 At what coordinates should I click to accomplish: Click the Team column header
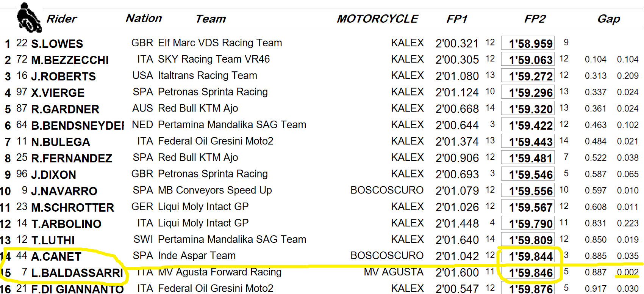(211, 19)
